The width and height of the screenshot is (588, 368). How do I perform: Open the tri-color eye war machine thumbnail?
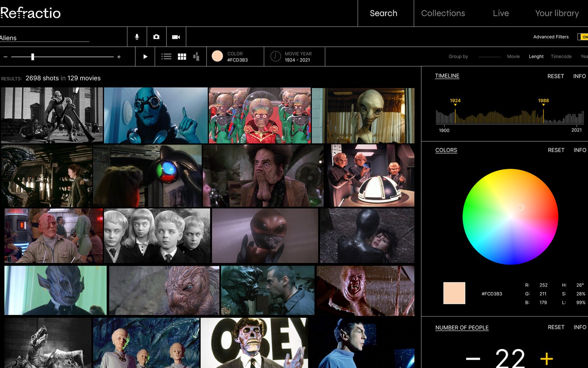(147, 176)
